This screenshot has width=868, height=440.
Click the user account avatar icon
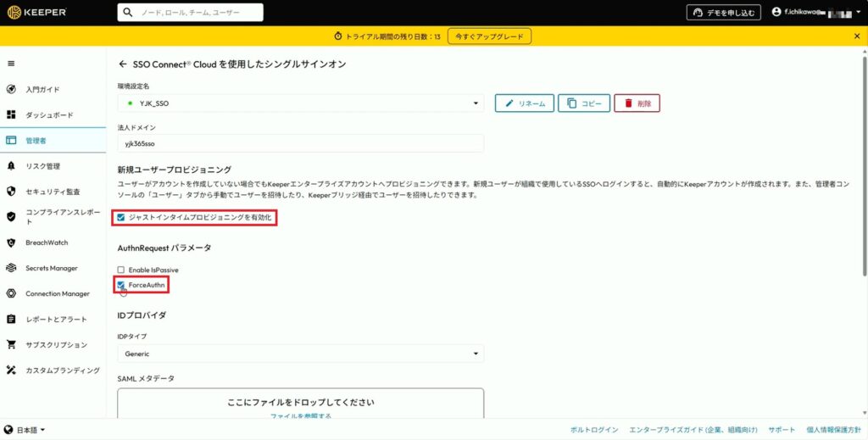(776, 12)
